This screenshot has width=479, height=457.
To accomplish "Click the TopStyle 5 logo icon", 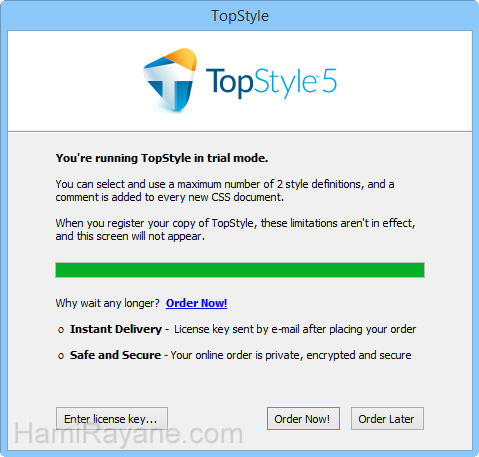I will 170,80.
